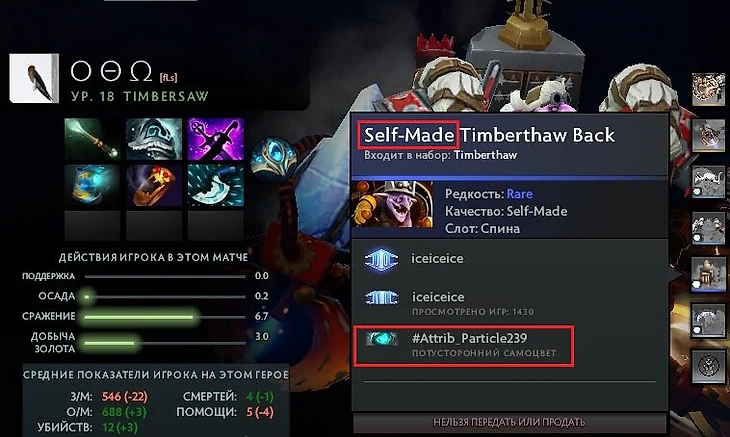
Task: Select the Timbersaw hero portrait in tooltip
Action: pyautogui.click(x=394, y=205)
